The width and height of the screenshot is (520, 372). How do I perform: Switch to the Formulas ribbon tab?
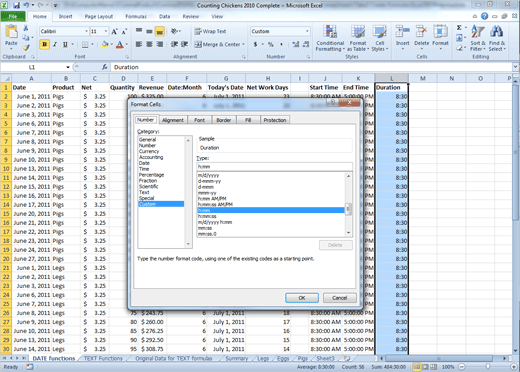point(136,16)
